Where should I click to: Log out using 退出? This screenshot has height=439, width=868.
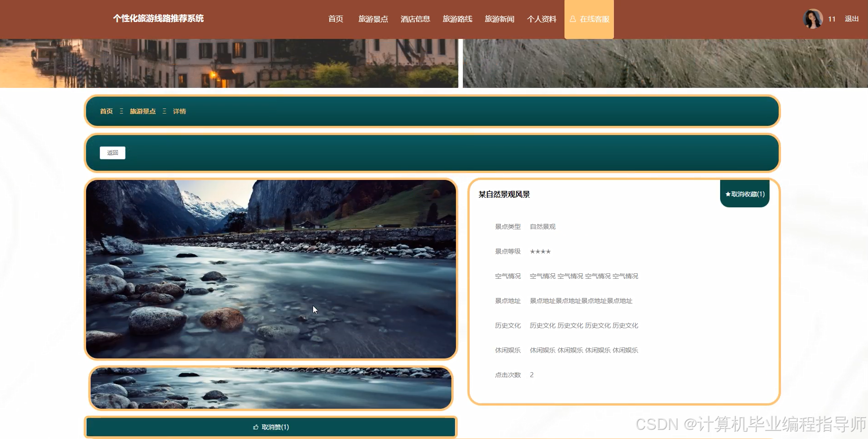click(852, 19)
